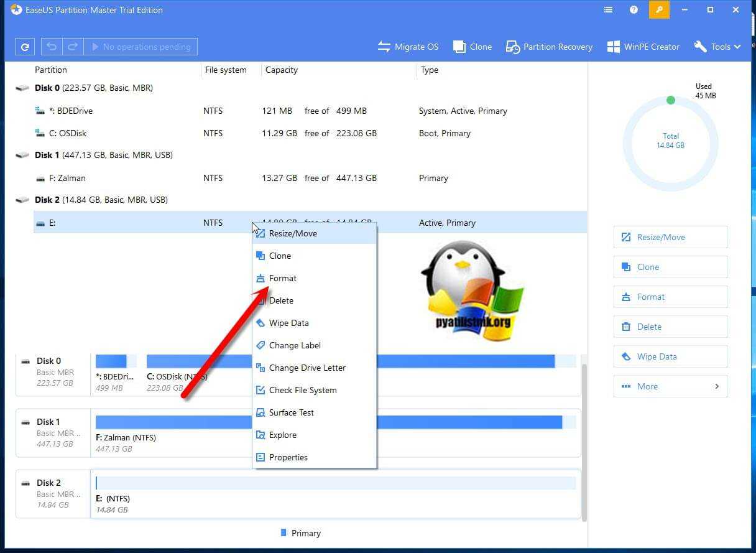
Task: Click the Type column header
Action: pyautogui.click(x=430, y=70)
